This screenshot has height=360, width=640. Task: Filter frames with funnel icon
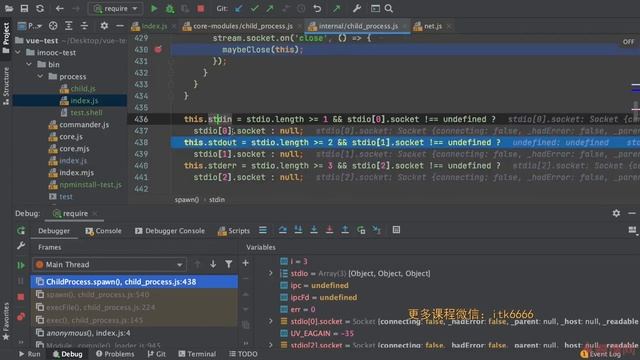229,264
